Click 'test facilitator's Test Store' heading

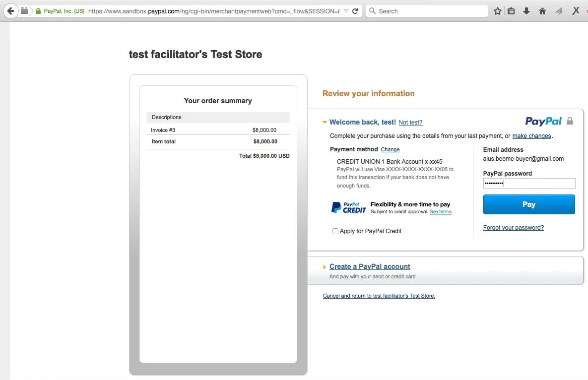pos(196,55)
